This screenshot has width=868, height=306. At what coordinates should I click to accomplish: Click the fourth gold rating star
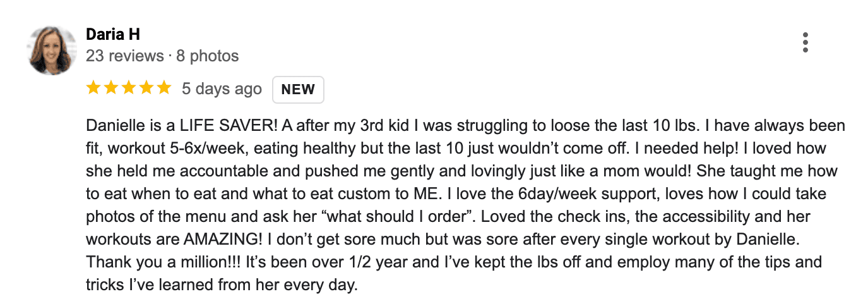click(146, 88)
